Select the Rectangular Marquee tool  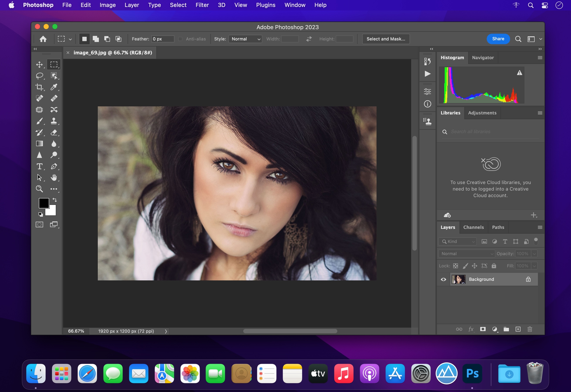pyautogui.click(x=53, y=65)
